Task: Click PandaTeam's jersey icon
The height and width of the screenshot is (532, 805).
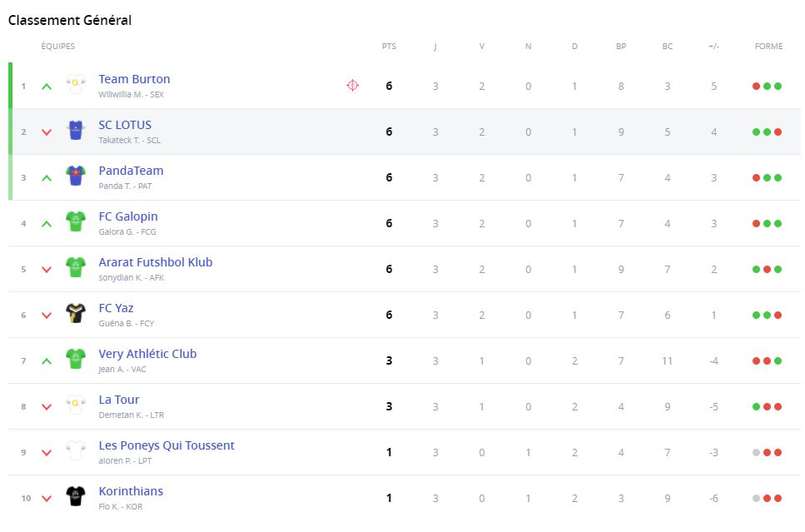Action: coord(76,177)
